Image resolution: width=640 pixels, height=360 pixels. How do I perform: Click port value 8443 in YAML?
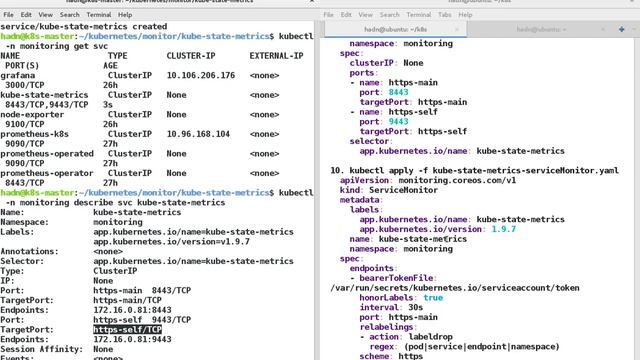pos(398,92)
